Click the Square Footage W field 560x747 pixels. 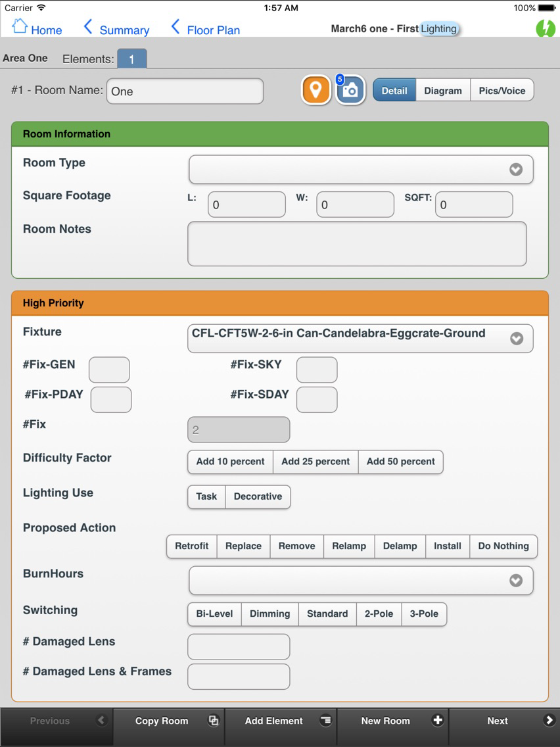click(355, 205)
